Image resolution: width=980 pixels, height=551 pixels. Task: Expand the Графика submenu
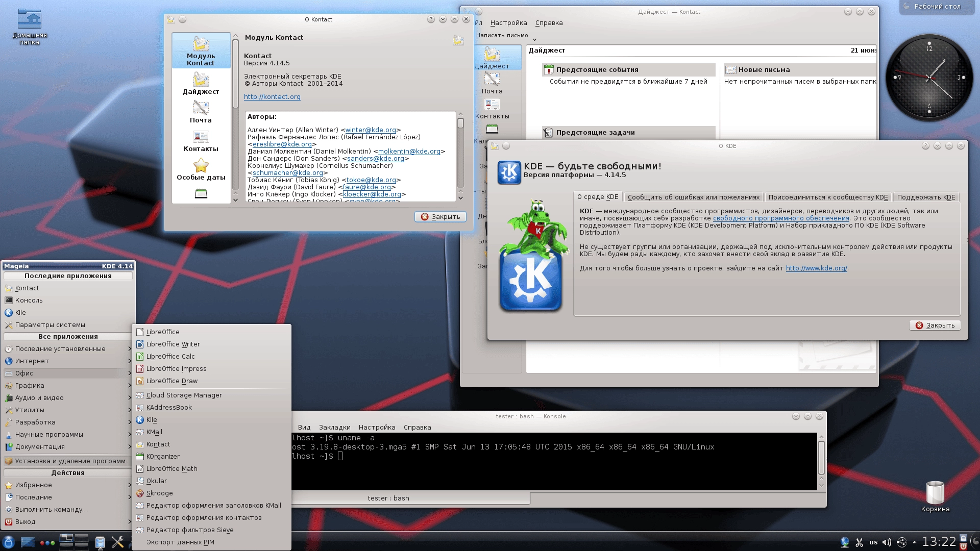click(67, 386)
